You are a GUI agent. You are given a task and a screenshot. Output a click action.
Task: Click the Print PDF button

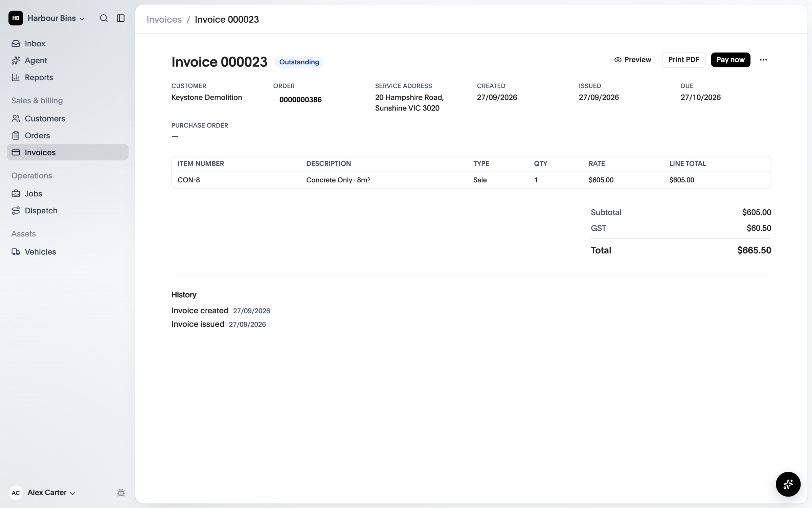click(683, 60)
